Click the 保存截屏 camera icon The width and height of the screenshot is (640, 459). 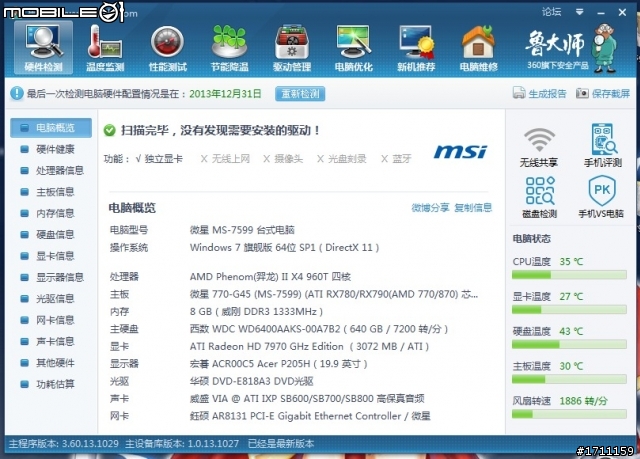coord(582,93)
